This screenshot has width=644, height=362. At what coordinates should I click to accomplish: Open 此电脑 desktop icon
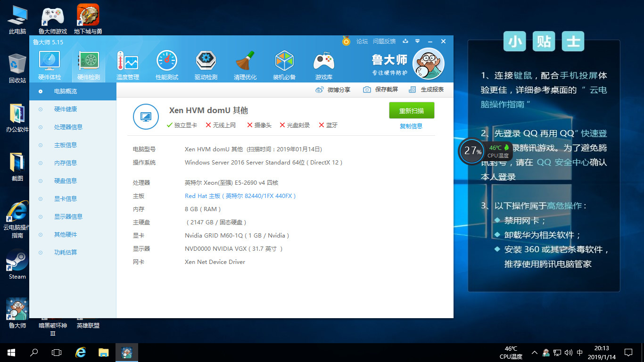click(x=17, y=20)
